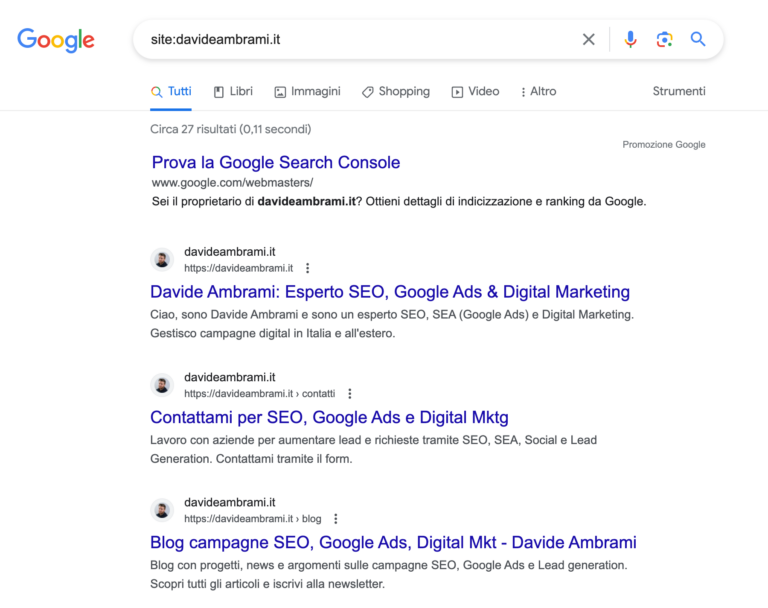Screen dimensions: 768x608
Task: Click www.google.com/webmasters/ URL text
Action: [232, 183]
